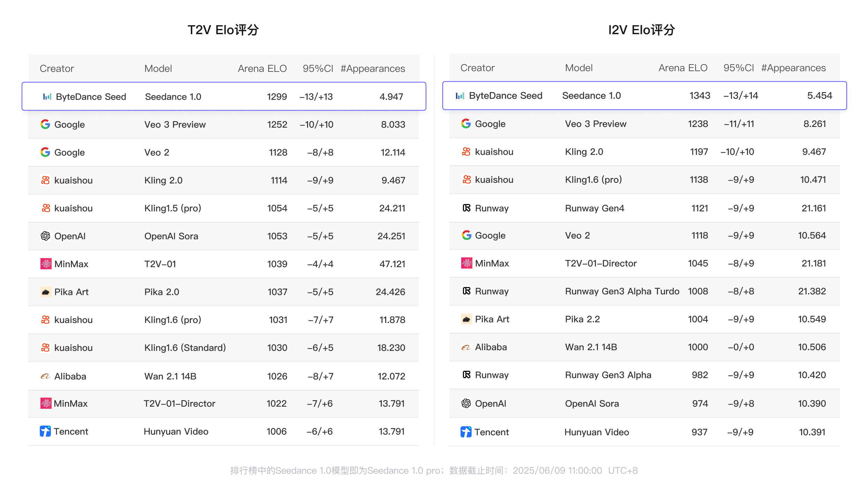Click appearances value 24.426

coord(390,292)
